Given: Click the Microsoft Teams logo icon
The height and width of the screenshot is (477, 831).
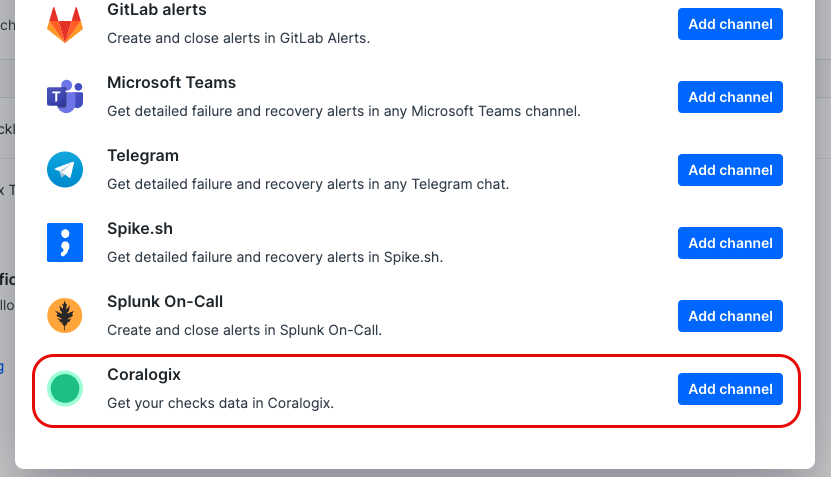Looking at the screenshot, I should (65, 97).
